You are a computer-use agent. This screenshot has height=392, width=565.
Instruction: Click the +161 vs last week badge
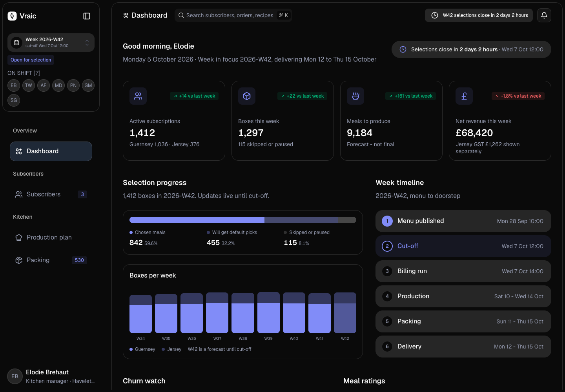coord(411,96)
